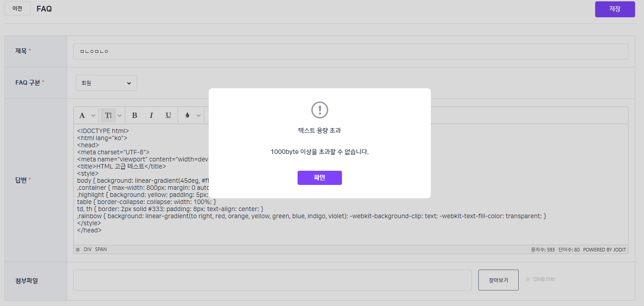Click the font size icon
This screenshot has width=644, height=306.
click(108, 115)
